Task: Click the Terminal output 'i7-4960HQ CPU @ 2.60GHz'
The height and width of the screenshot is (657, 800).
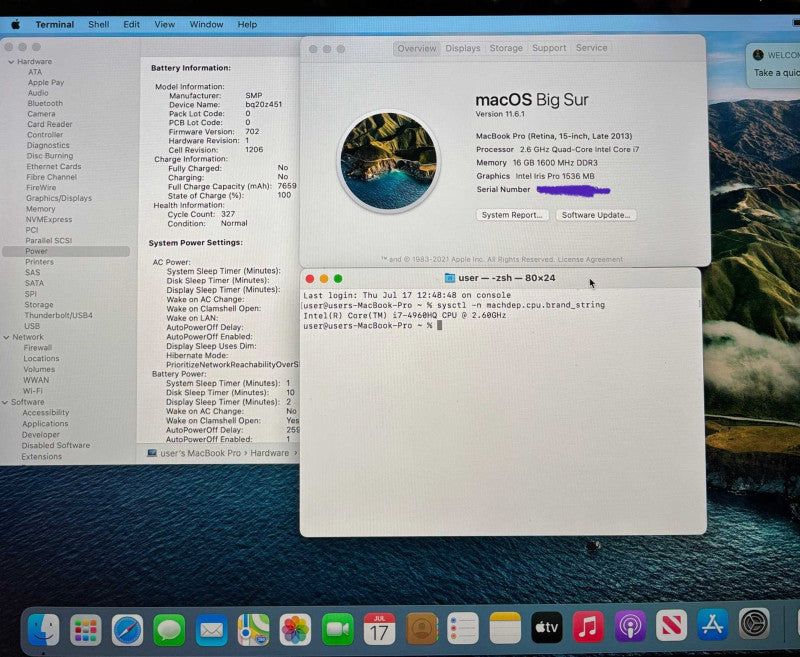Action: (449, 315)
